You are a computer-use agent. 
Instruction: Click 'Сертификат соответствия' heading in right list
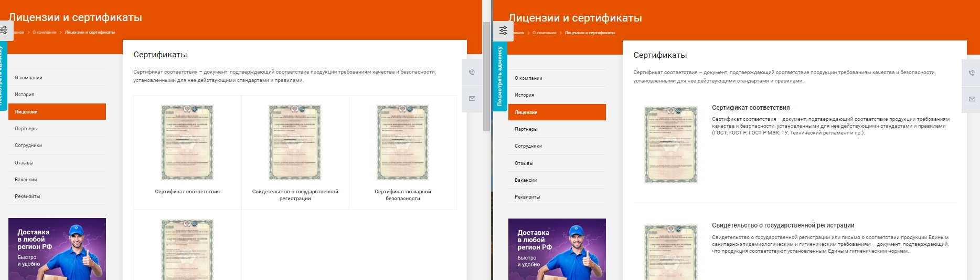click(751, 108)
